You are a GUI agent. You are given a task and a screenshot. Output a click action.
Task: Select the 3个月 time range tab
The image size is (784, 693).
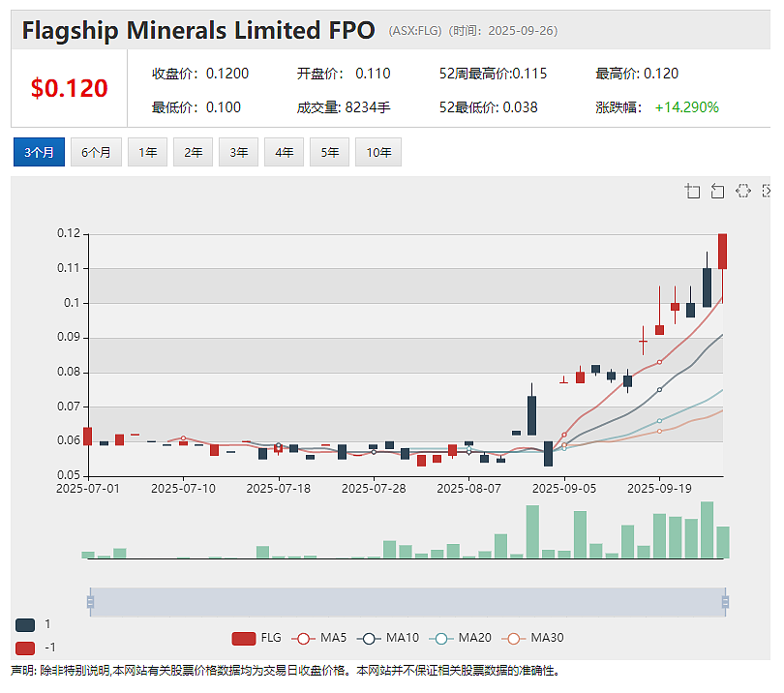point(39,152)
